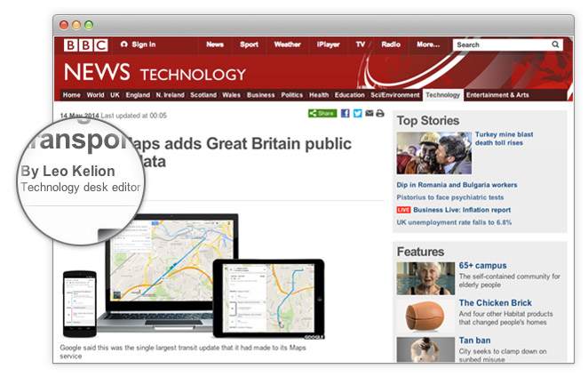Go to Home section tab

coord(72,95)
